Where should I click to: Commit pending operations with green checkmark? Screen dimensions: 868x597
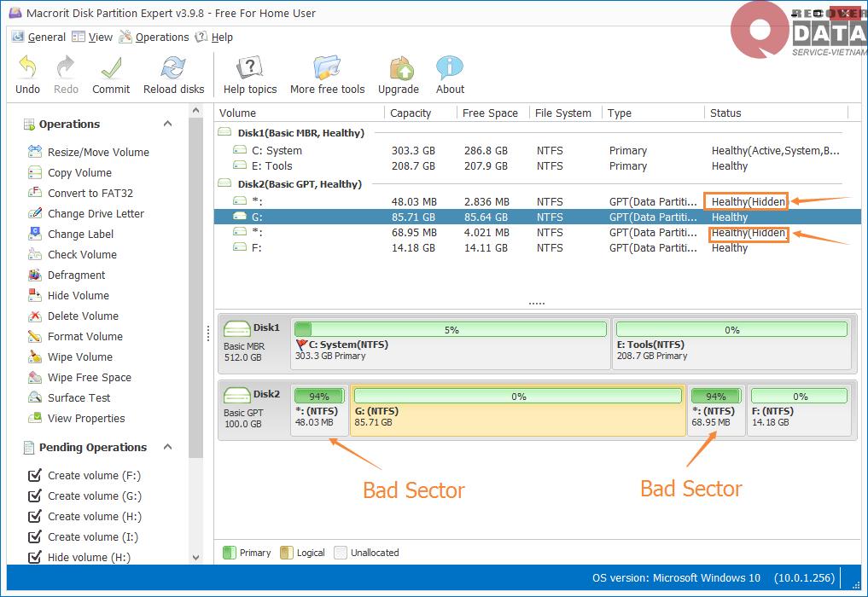click(111, 67)
